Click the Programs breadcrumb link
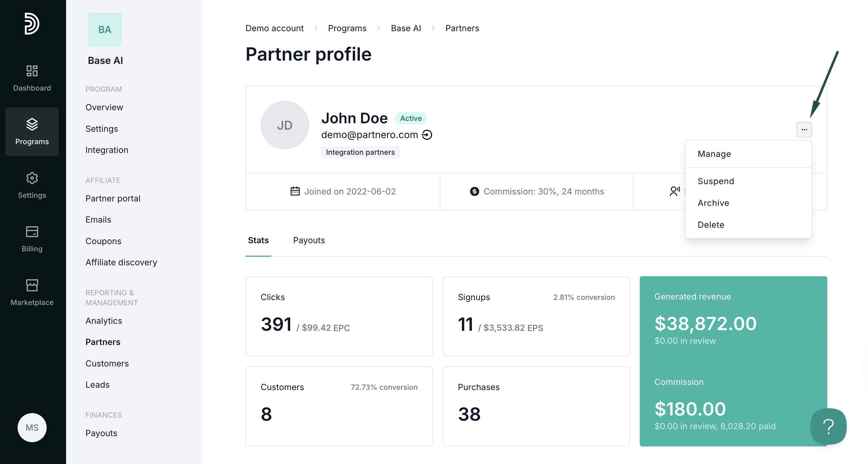868x464 pixels. click(x=347, y=28)
